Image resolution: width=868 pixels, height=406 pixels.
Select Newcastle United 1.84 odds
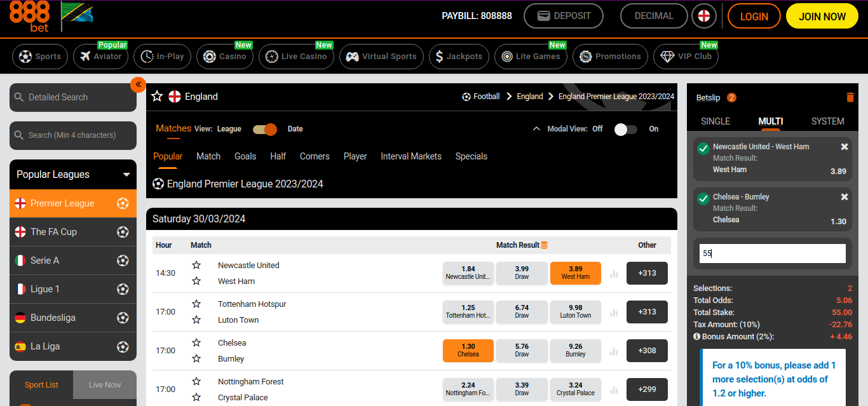[468, 273]
